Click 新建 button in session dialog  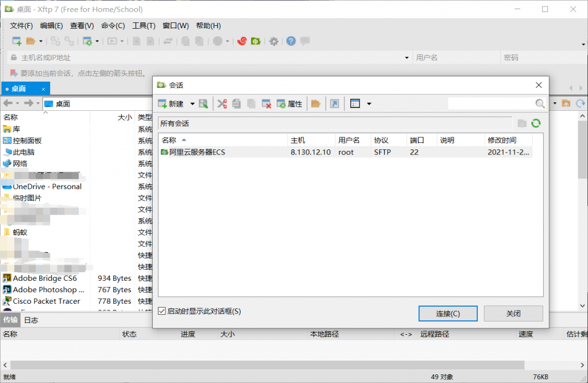(171, 104)
